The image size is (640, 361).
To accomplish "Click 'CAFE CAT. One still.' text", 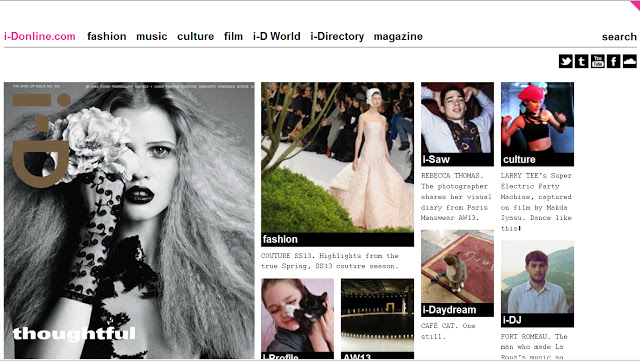I will pyautogui.click(x=448, y=331).
